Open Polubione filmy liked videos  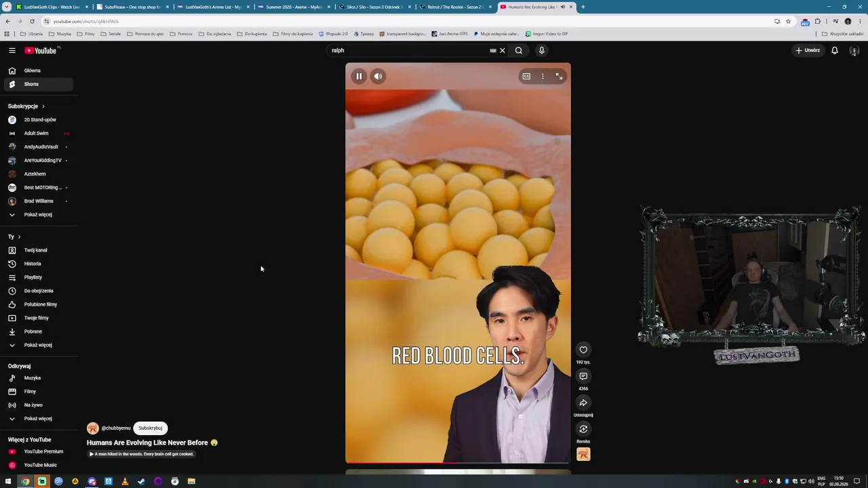pyautogui.click(x=38, y=304)
